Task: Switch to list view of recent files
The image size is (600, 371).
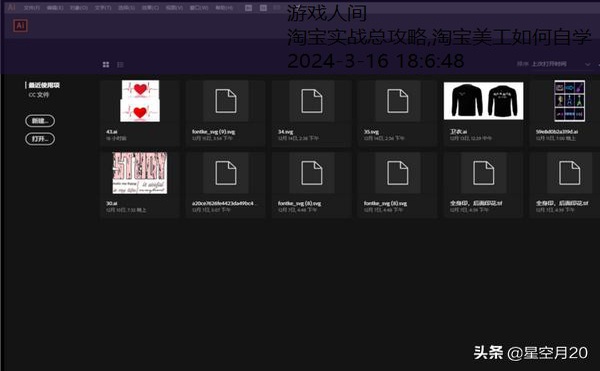Action: [x=120, y=65]
